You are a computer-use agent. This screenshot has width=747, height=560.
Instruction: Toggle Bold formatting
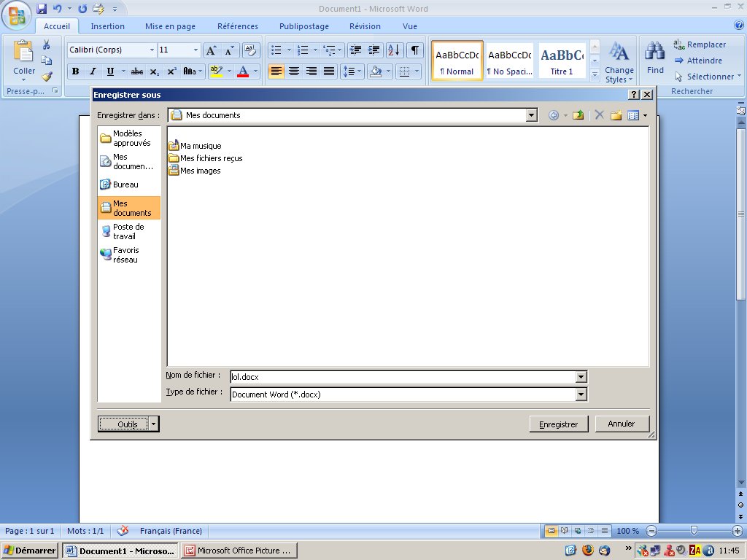[x=75, y=71]
